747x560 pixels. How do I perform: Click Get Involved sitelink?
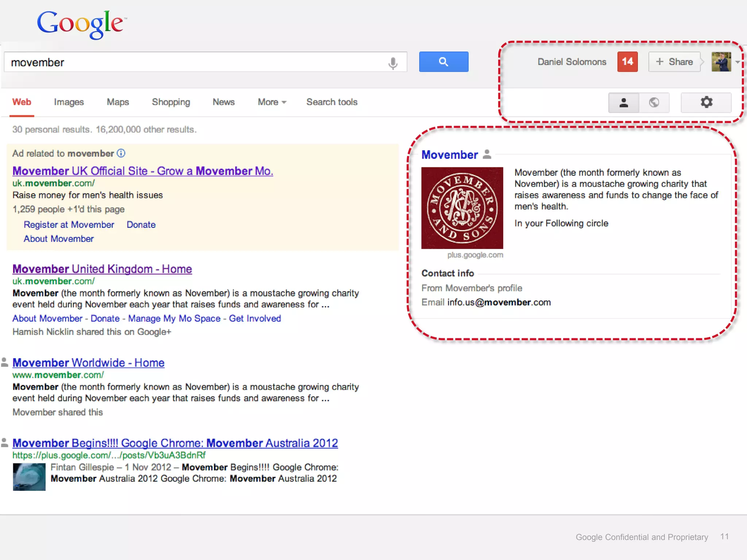[255, 318]
